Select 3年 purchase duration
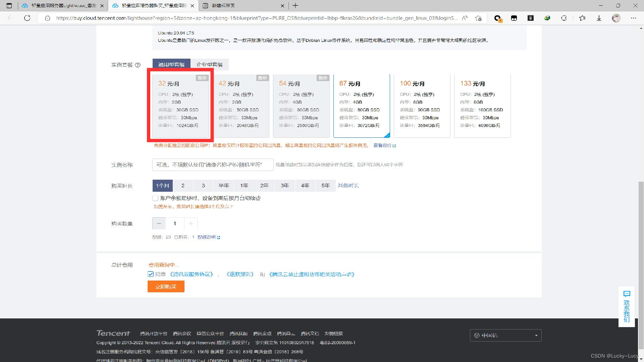644x362 pixels. (x=285, y=185)
